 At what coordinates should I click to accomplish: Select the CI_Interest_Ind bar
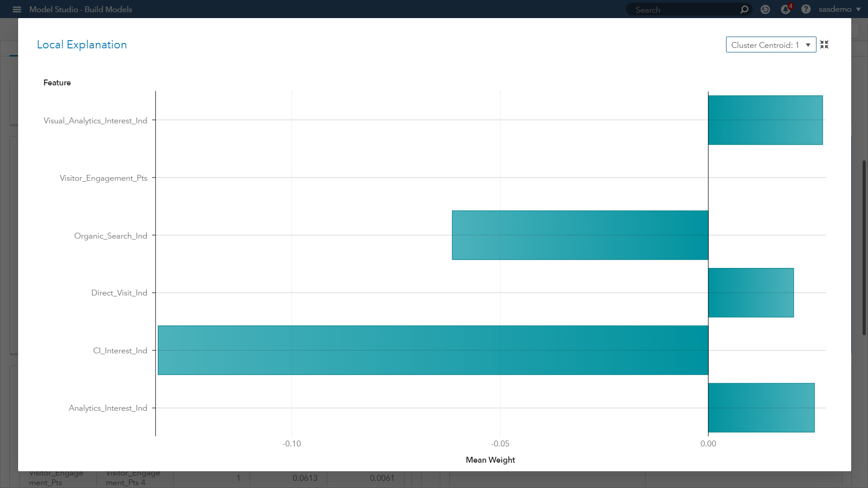tap(433, 350)
